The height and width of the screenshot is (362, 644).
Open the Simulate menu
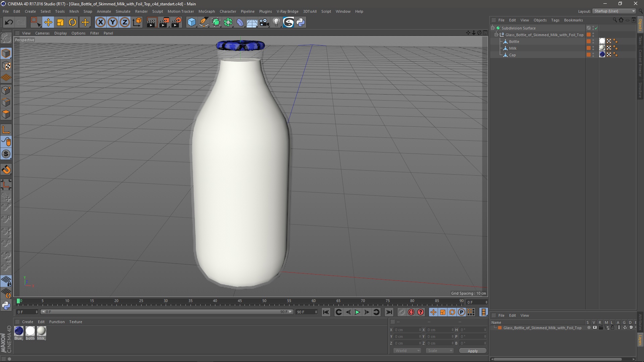pos(123,11)
